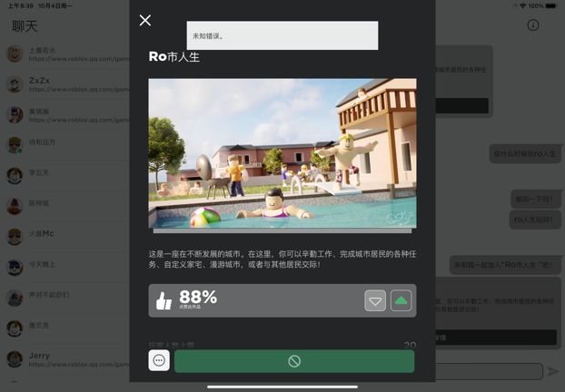
Task: Open the three-dots more options button
Action: coord(159,360)
